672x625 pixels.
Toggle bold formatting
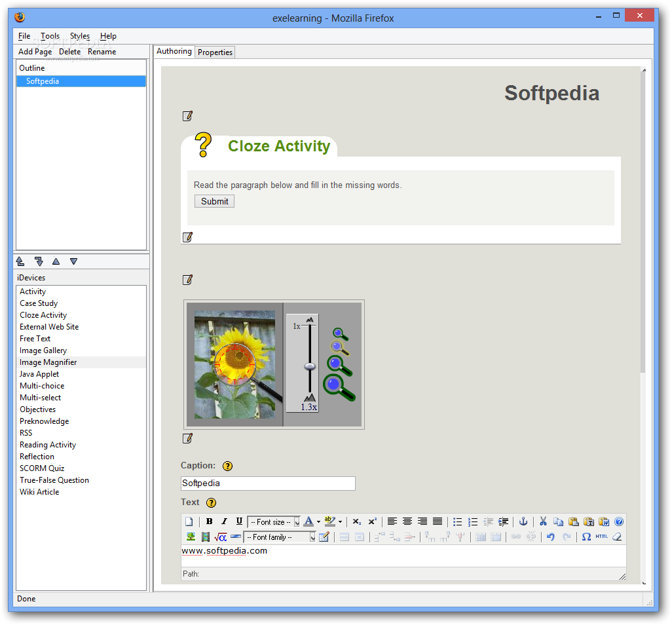click(209, 521)
